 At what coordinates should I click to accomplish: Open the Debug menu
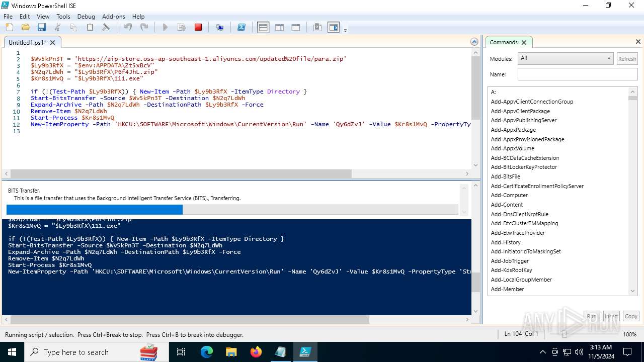click(86, 17)
